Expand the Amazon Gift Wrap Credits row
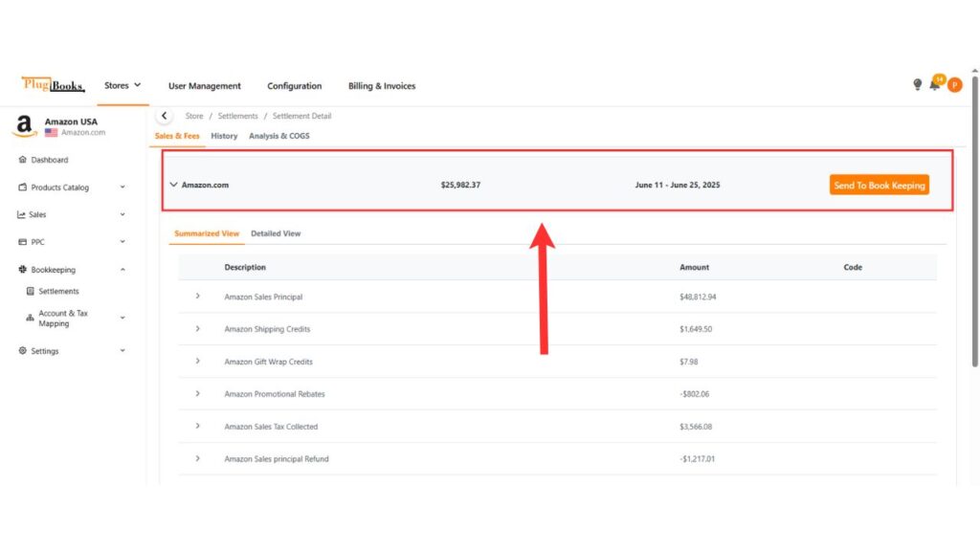This screenshot has width=980, height=551. click(197, 361)
